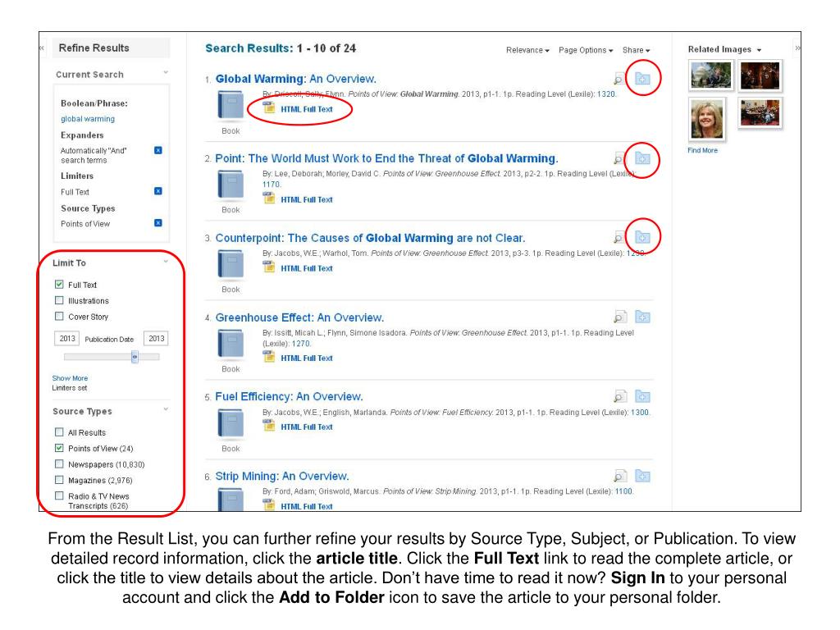Collapse the Source Types section
840x630 pixels.
(166, 409)
